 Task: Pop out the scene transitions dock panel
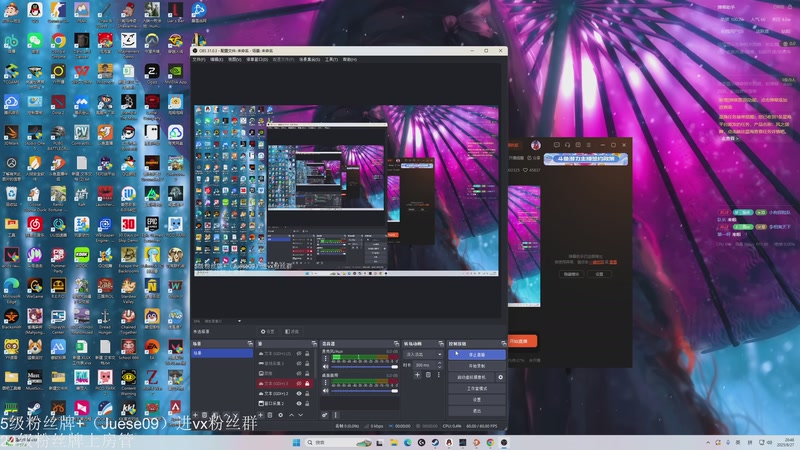pos(441,344)
